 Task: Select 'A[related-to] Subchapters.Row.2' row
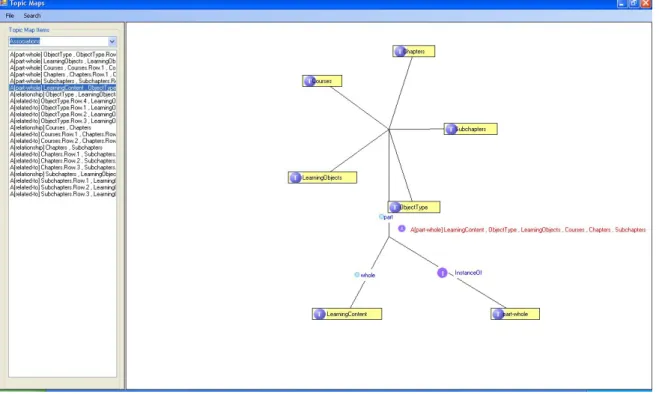pyautogui.click(x=63, y=188)
